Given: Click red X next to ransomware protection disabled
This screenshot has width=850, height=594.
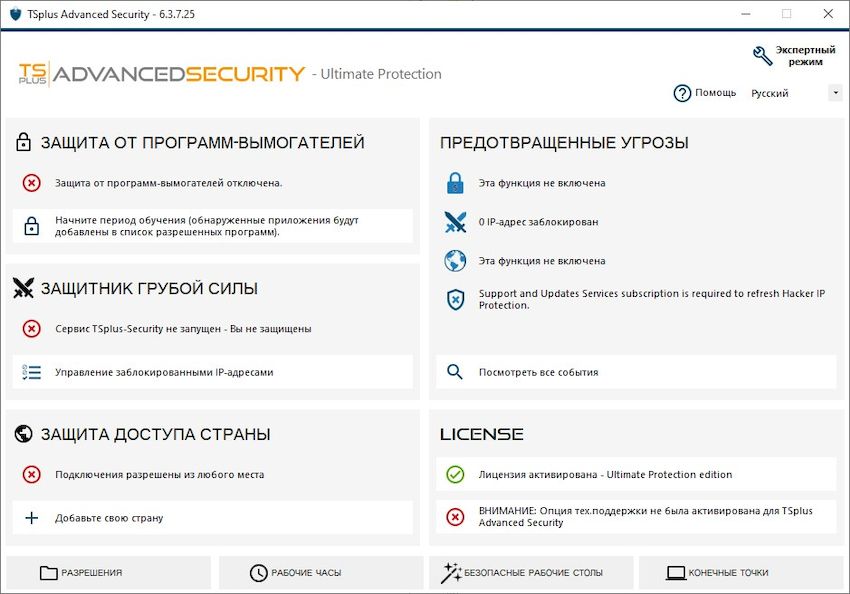Looking at the screenshot, I should tap(31, 183).
